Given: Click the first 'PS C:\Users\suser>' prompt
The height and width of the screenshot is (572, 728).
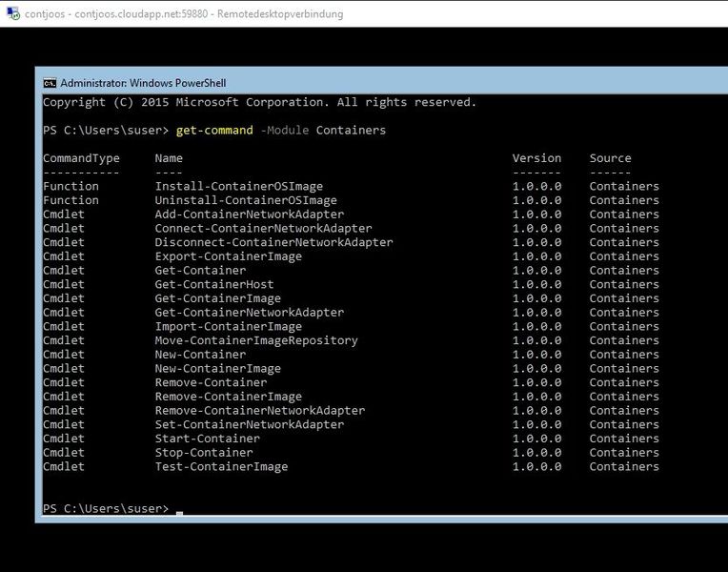Looking at the screenshot, I should click(106, 130).
